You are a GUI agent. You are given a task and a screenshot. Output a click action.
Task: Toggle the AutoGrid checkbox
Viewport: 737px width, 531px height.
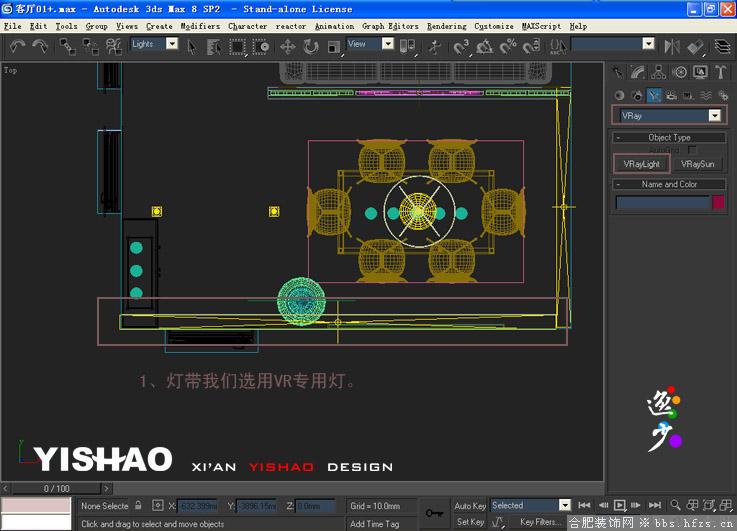[691, 149]
